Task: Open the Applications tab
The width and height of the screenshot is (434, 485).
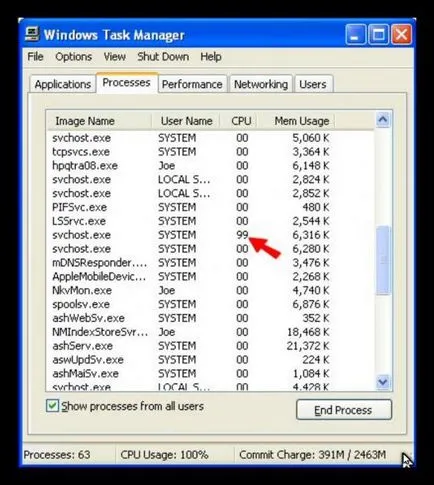Action: 63,84
